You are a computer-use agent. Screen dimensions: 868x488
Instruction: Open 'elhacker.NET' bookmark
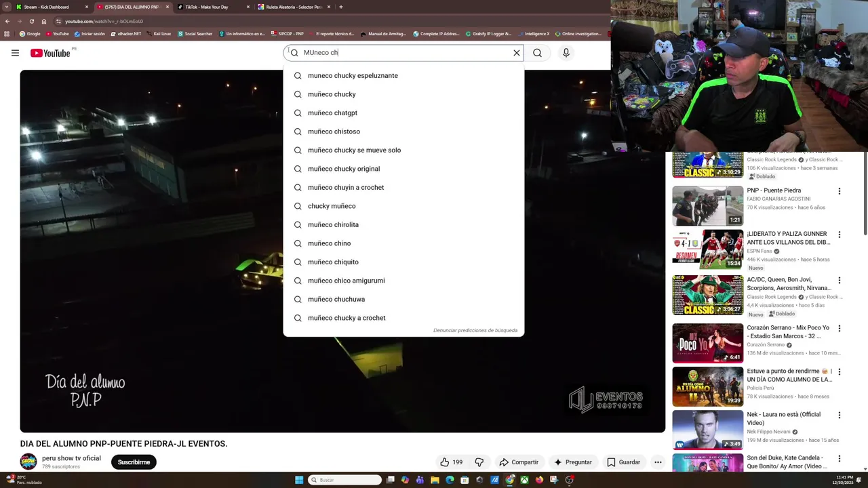tap(125, 34)
